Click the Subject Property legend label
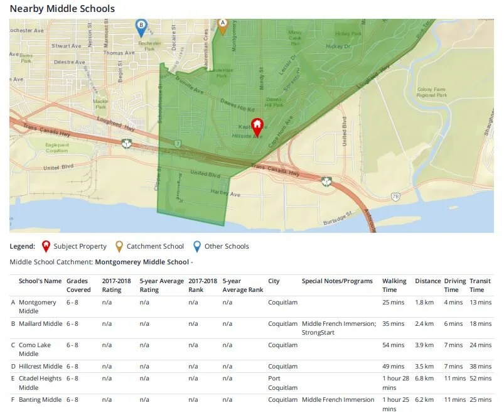This screenshot has width=504, height=420. pos(80,246)
